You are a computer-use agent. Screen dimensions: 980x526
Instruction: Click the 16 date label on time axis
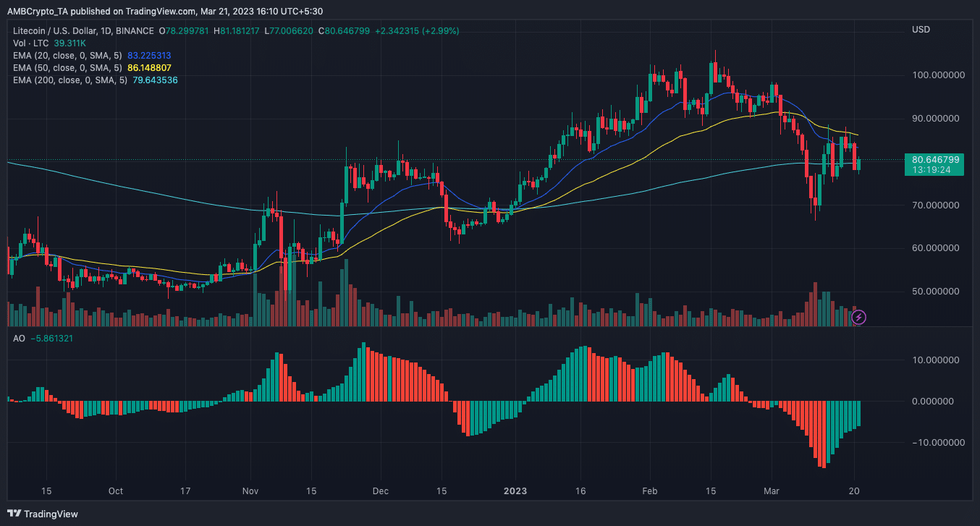pyautogui.click(x=580, y=491)
